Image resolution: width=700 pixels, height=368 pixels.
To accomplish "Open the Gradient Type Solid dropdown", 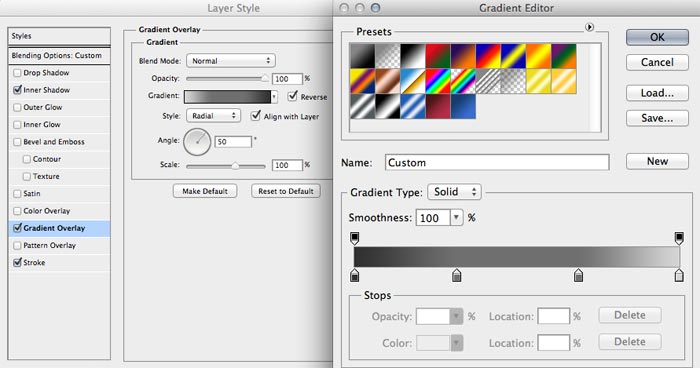I will coord(454,192).
